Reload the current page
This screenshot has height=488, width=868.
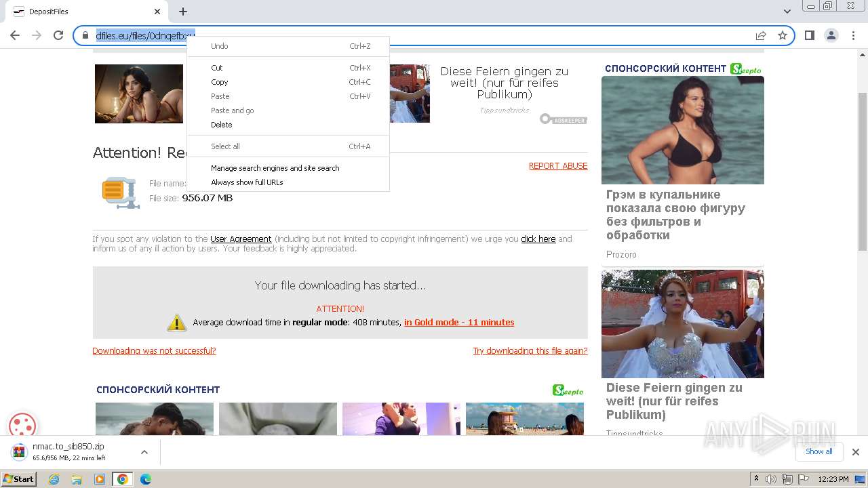(58, 35)
